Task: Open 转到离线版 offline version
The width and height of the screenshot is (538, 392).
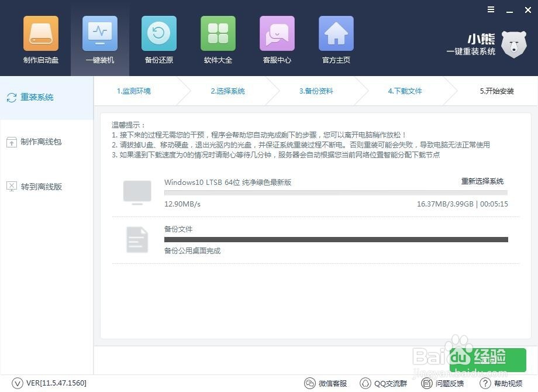Action: click(37, 186)
